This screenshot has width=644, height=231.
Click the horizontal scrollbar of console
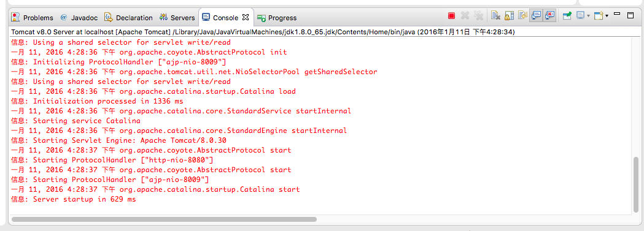(x=164, y=219)
